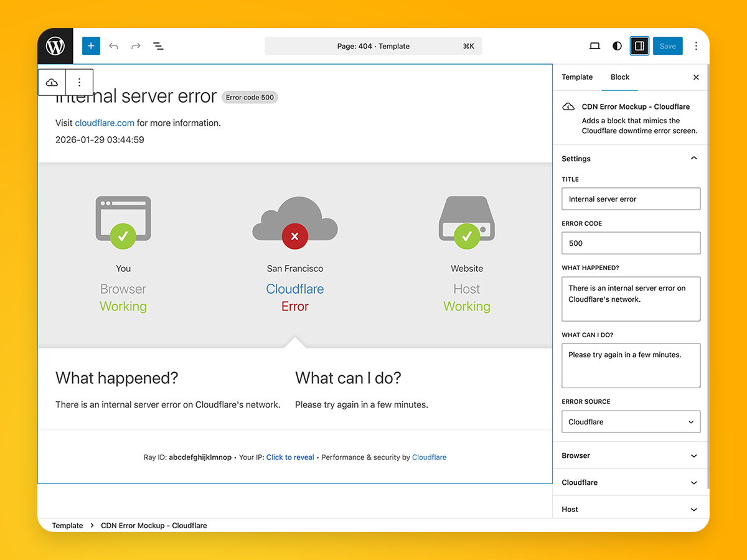Redo the last change

(x=136, y=46)
